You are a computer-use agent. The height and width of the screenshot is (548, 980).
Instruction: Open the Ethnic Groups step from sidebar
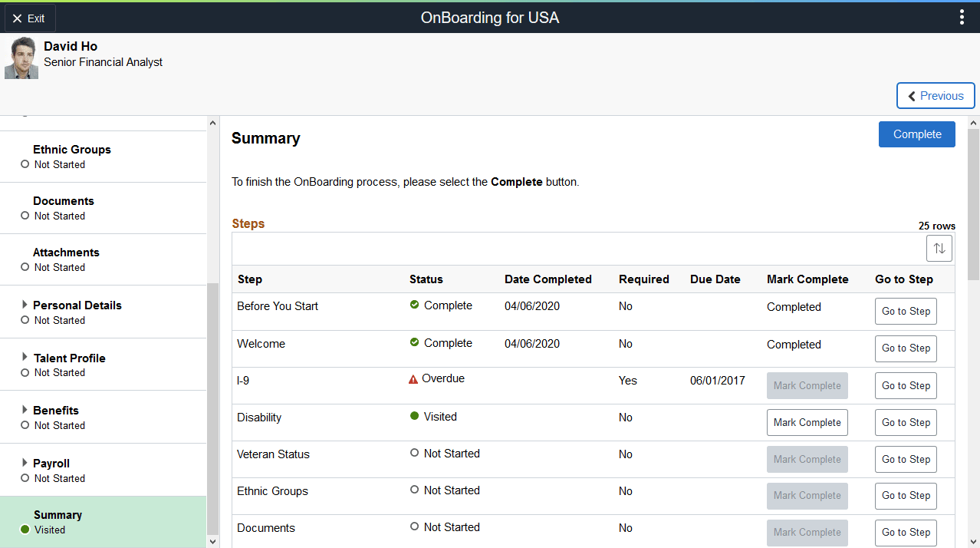[x=72, y=149]
